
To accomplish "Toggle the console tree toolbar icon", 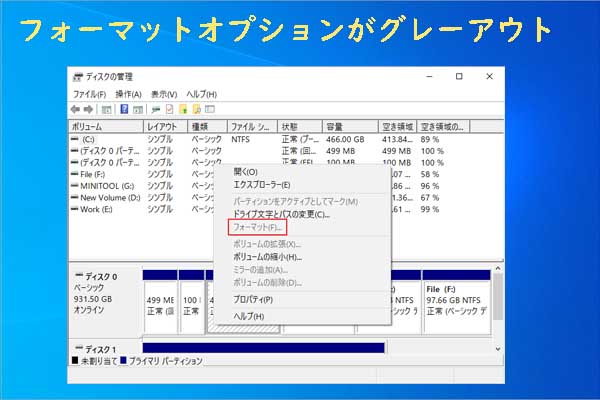I will [x=106, y=109].
